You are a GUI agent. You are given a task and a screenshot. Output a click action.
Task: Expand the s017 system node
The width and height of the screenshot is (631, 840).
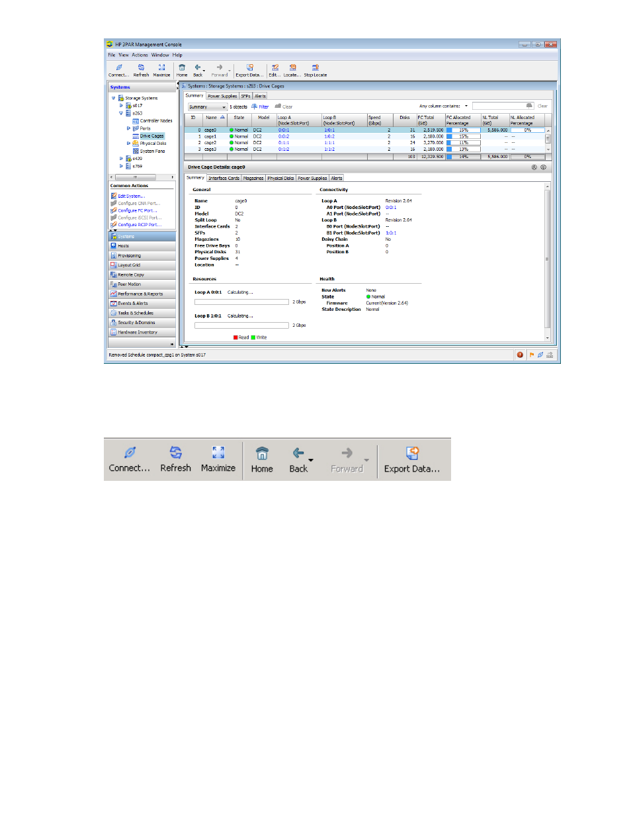[121, 105]
